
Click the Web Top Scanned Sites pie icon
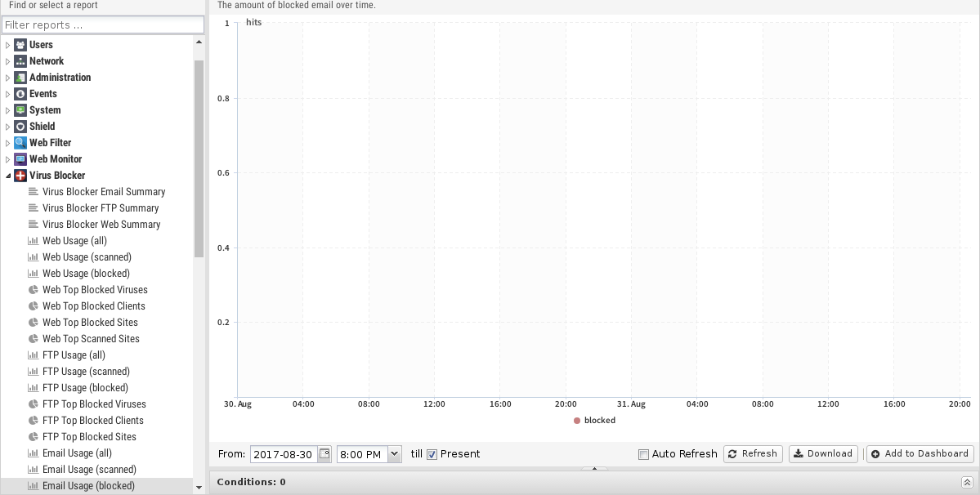34,339
